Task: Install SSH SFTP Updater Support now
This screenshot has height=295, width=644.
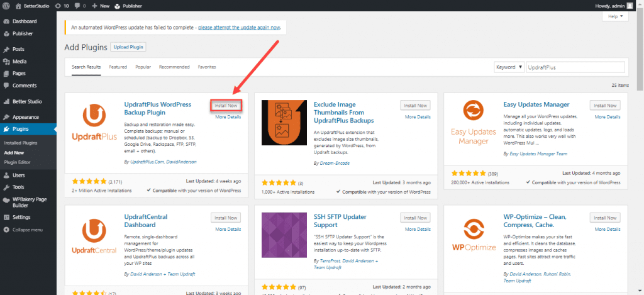Action: click(415, 218)
